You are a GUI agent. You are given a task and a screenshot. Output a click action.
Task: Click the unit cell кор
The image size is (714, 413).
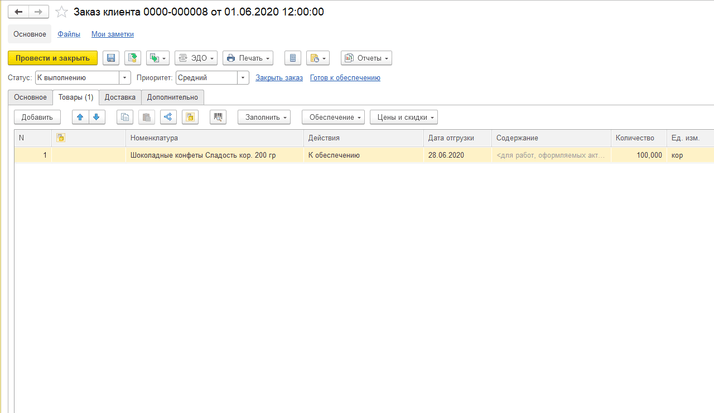[x=690, y=155]
